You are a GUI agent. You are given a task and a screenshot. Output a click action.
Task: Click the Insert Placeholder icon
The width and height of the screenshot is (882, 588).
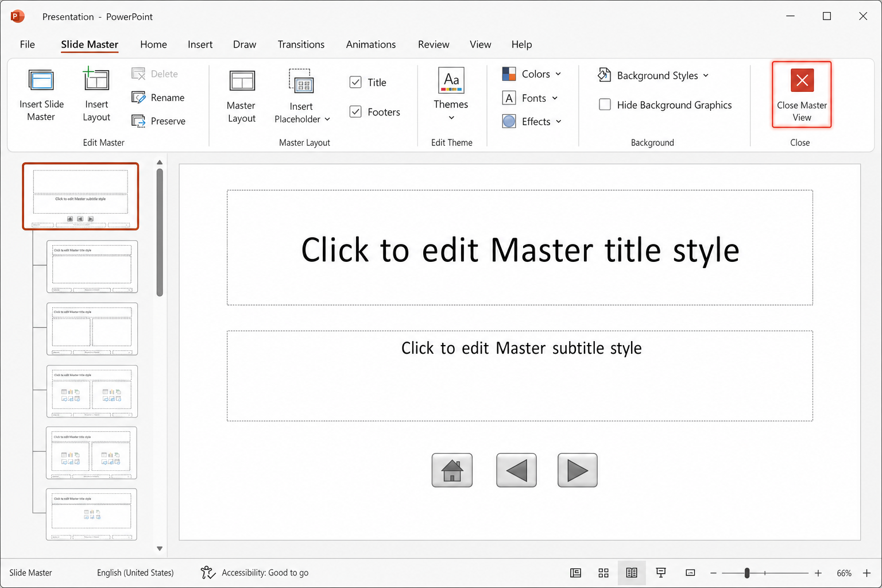(301, 82)
